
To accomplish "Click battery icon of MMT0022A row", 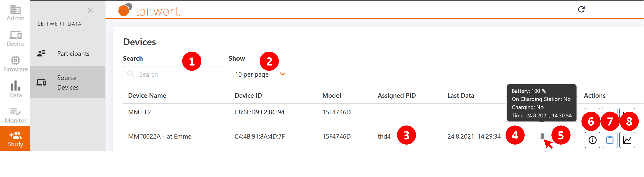I will coord(542,136).
